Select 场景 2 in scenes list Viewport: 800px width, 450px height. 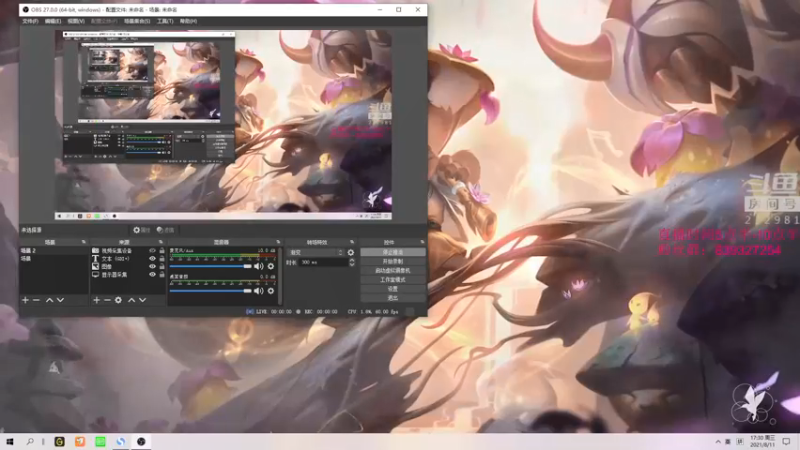pos(54,251)
